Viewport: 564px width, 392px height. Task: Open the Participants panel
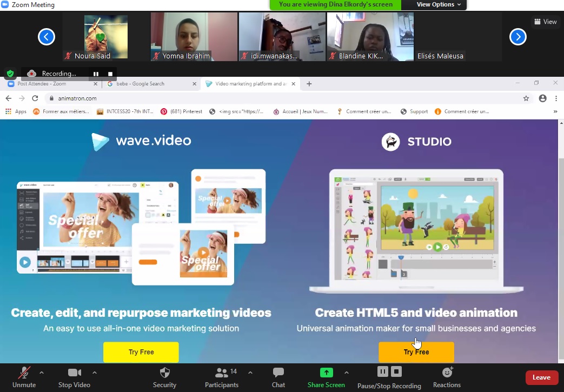(222, 373)
